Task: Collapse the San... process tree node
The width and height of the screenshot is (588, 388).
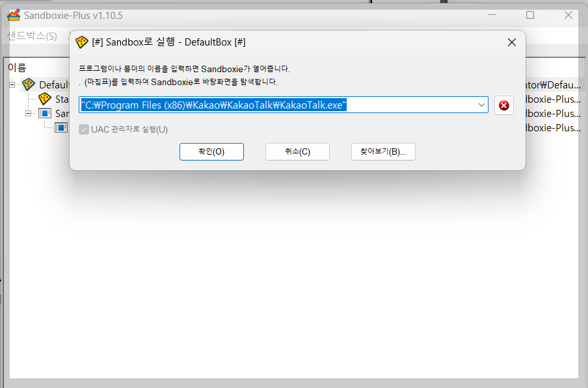Action: 28,114
